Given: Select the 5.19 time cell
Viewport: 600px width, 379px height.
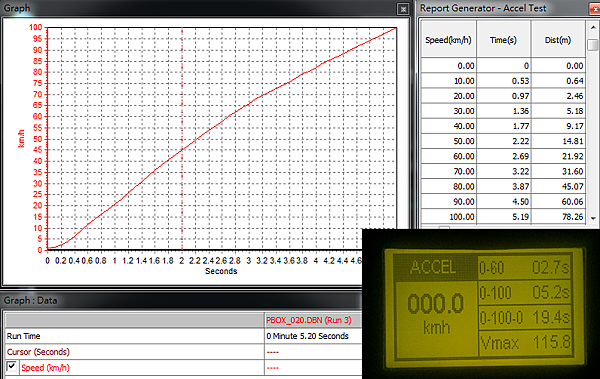Looking at the screenshot, I should 504,217.
